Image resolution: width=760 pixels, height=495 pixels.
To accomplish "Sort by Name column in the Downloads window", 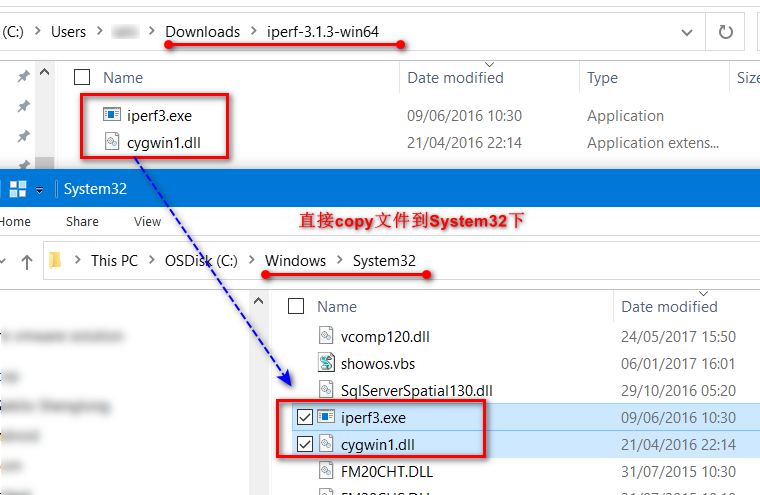I will 123,78.
